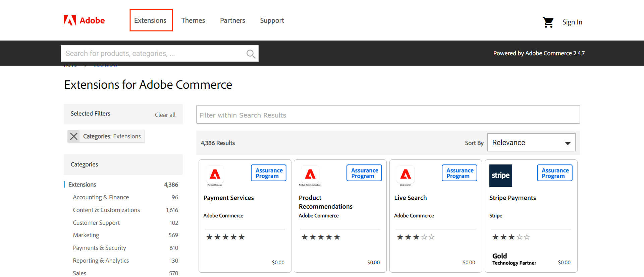
Task: Click the Payment Services star rating
Action: pyautogui.click(x=225, y=237)
